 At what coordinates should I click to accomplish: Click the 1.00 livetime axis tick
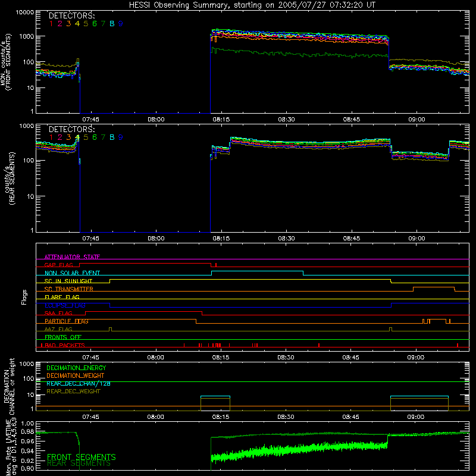coord(27,423)
